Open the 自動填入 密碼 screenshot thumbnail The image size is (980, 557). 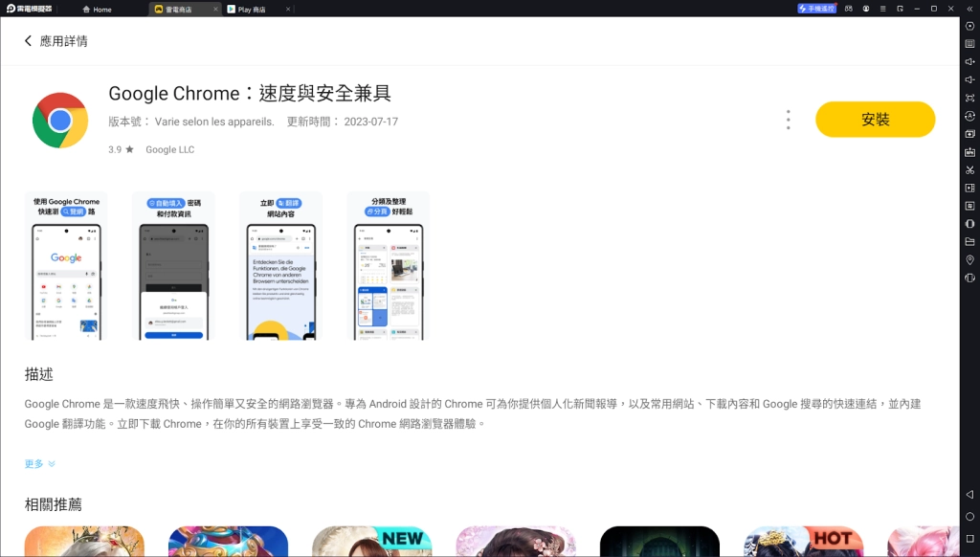[x=174, y=266]
